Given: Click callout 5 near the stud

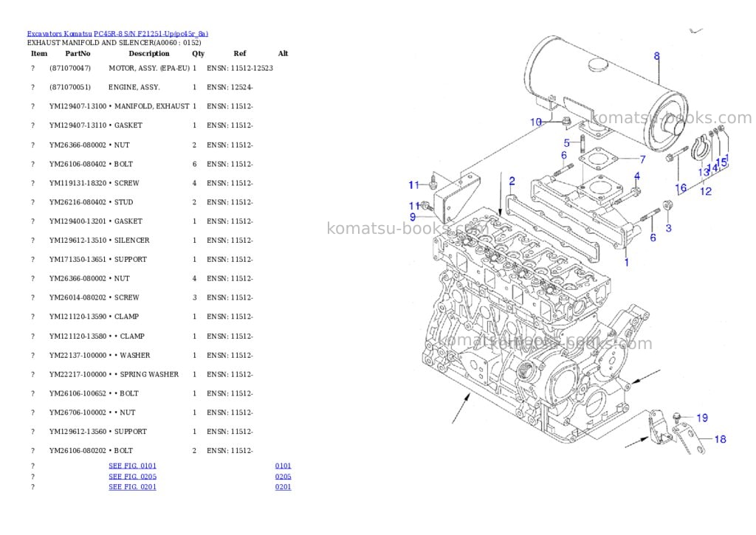Looking at the screenshot, I should (566, 142).
